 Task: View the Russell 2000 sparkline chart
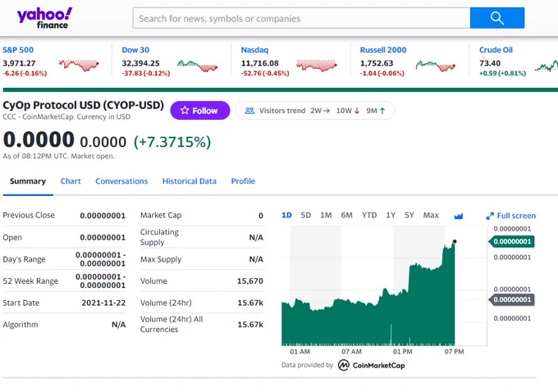[x=436, y=66]
